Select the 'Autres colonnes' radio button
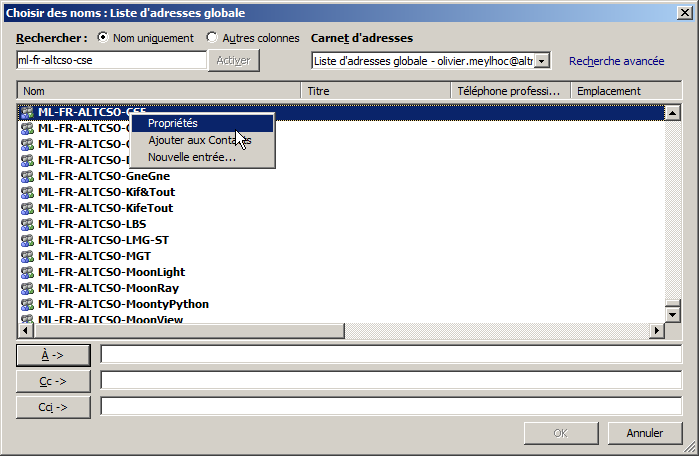This screenshot has width=699, height=456. (x=212, y=38)
